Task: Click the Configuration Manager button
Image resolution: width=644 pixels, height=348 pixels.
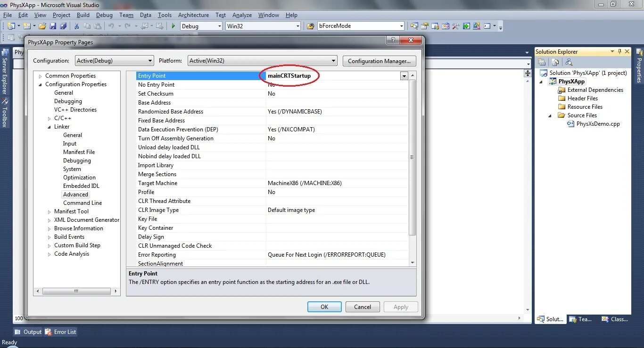Action: click(379, 61)
